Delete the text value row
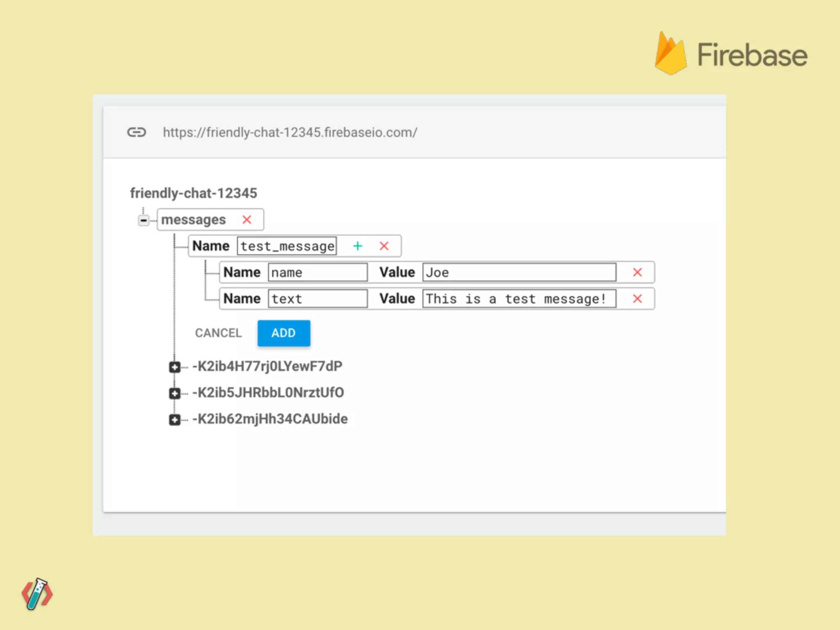Screen dimensions: 840x630 (637, 299)
